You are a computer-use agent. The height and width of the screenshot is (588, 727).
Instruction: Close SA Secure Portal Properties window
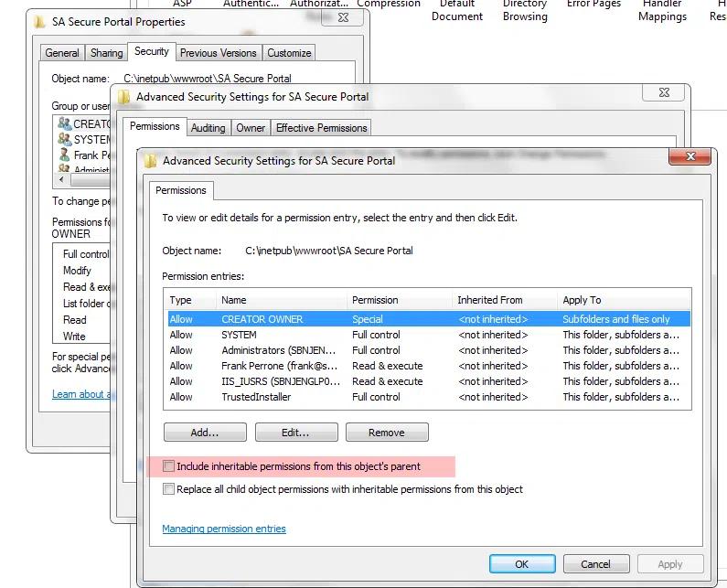coord(343,17)
